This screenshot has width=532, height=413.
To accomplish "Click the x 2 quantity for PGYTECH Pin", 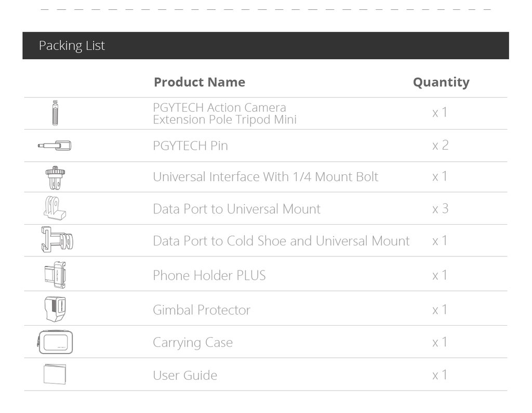I will (x=441, y=145).
